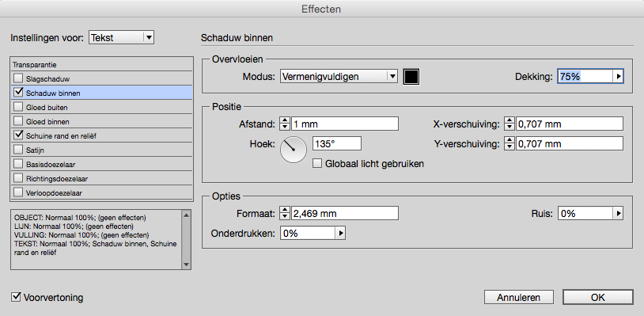644x316 pixels.
Task: Check Globaal licht gebruiken
Action: tap(317, 164)
